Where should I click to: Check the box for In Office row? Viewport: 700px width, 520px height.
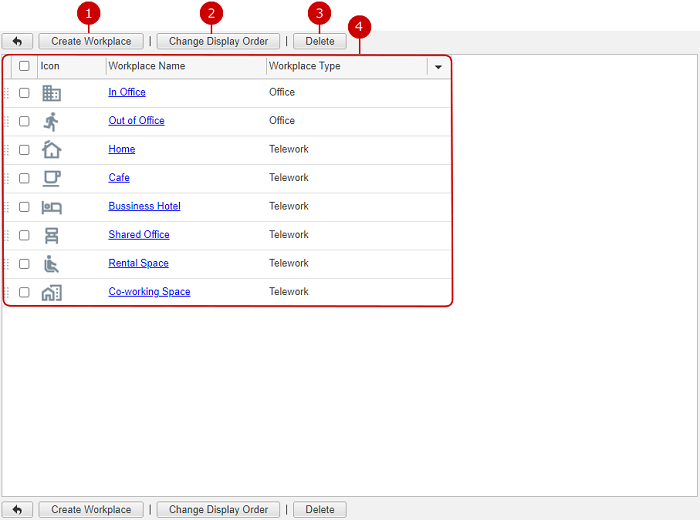click(x=24, y=93)
